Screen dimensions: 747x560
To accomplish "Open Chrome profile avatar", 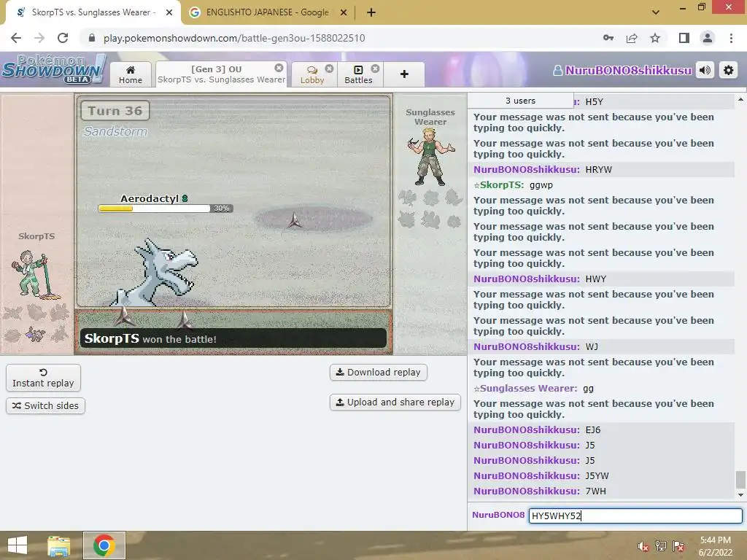I will coord(708,38).
